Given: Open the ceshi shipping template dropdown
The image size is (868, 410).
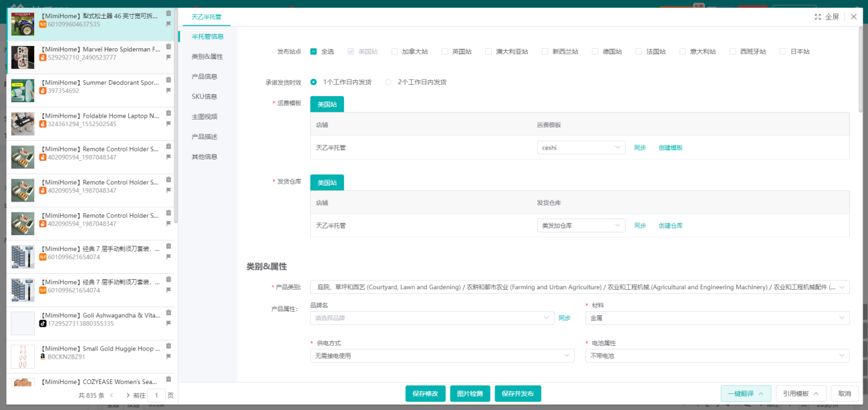Looking at the screenshot, I should [581, 148].
